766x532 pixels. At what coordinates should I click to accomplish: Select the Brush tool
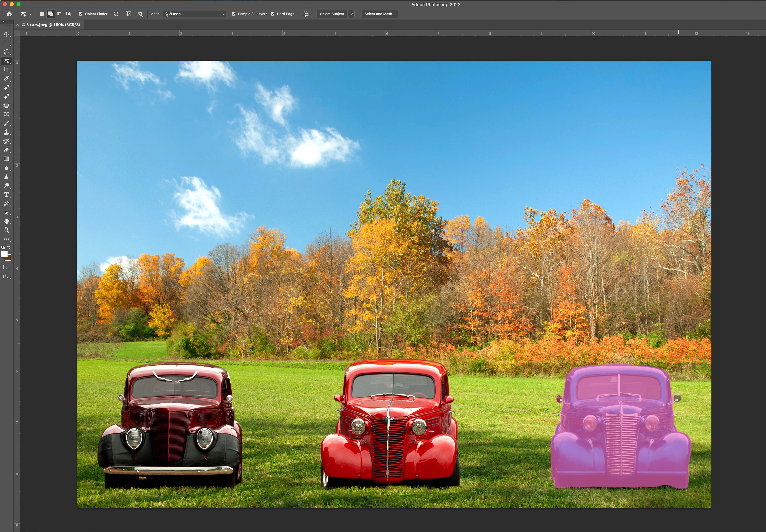click(x=6, y=123)
